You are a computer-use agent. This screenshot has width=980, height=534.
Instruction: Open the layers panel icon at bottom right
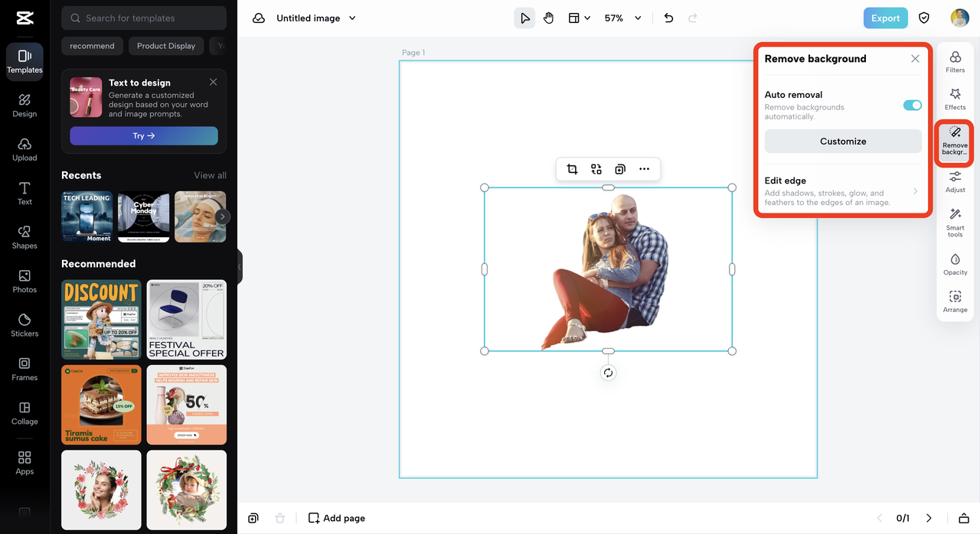(x=964, y=518)
